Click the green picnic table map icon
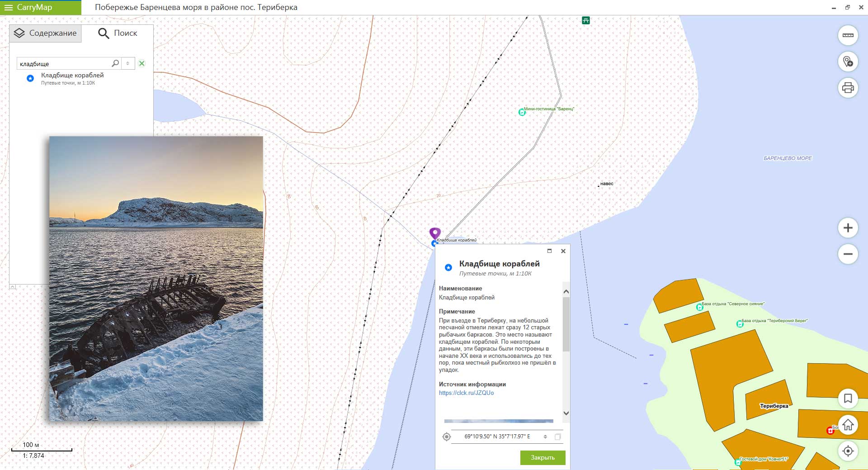This screenshot has width=868, height=470. coord(586,20)
